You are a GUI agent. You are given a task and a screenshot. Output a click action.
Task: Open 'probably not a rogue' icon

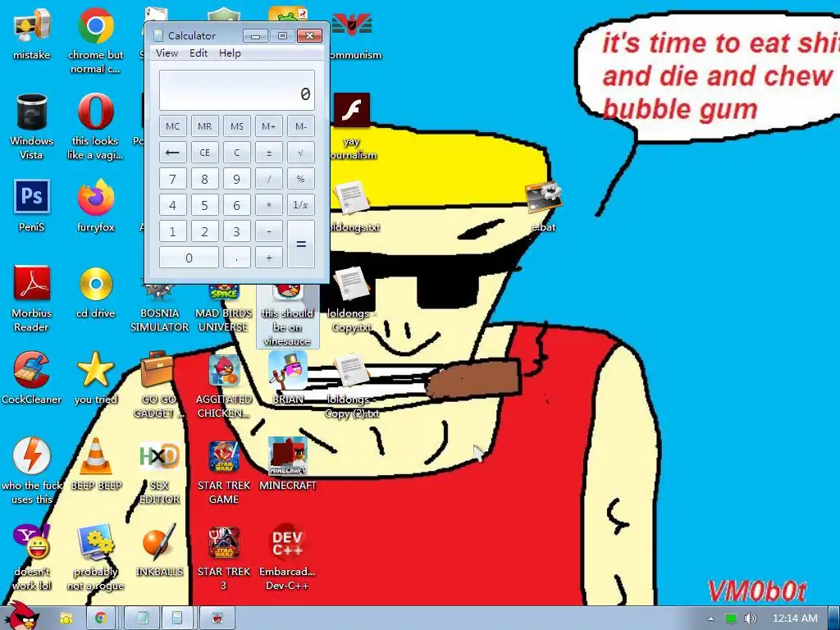click(95, 558)
